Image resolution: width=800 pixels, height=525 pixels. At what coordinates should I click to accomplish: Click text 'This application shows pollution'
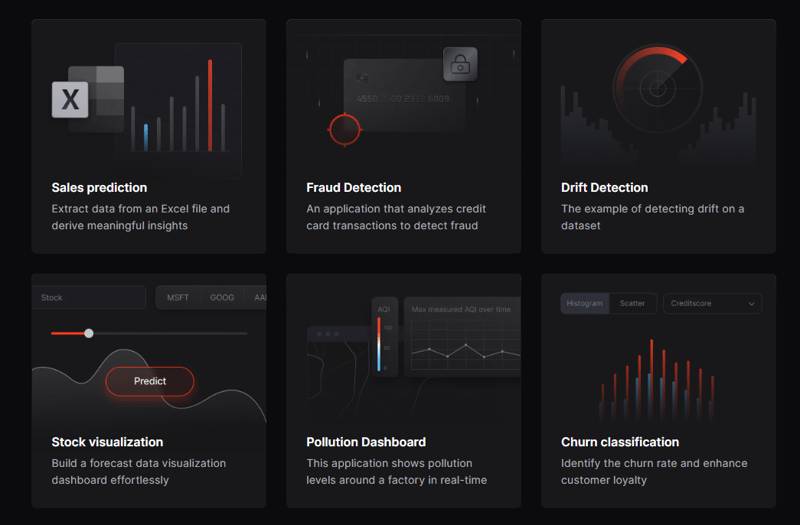coord(389,463)
